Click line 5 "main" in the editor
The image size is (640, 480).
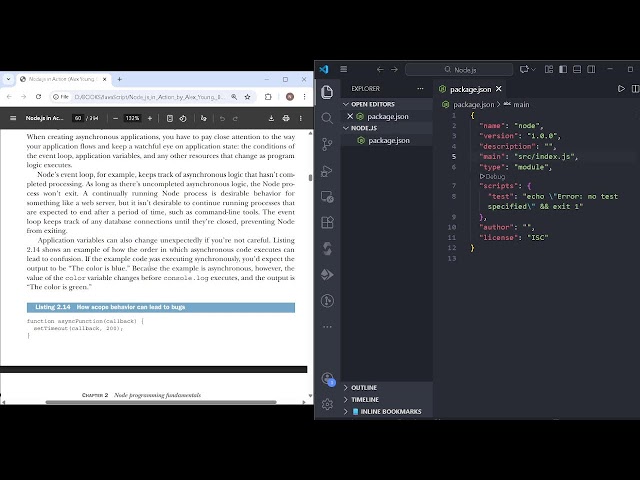coord(529,156)
